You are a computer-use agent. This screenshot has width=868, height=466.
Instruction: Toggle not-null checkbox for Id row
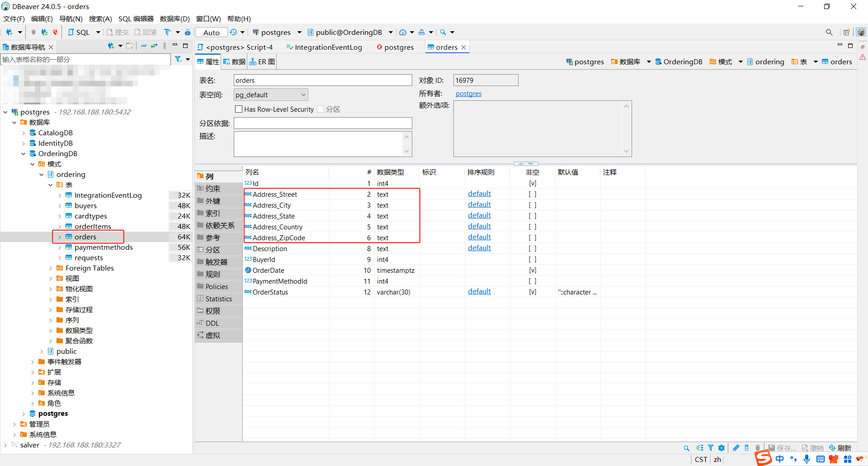[x=533, y=183]
